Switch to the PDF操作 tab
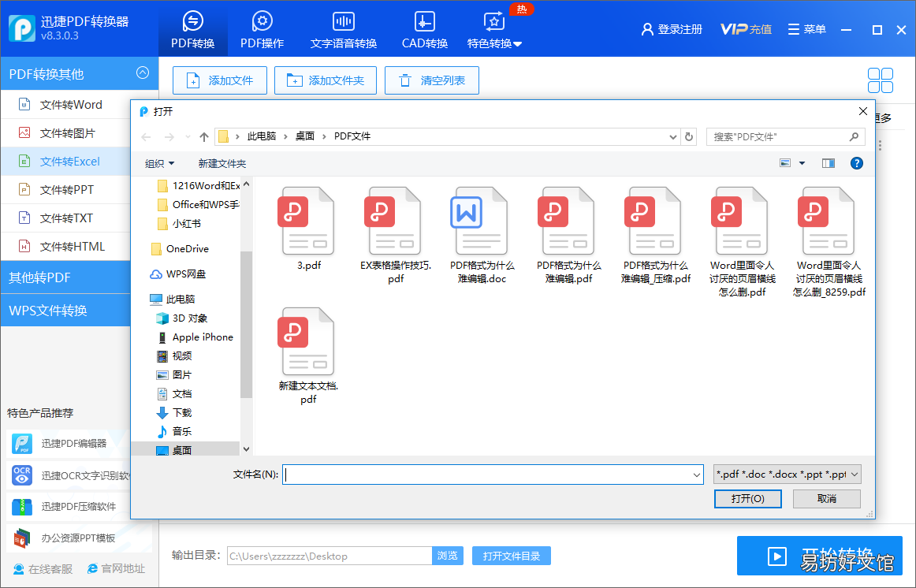Viewport: 916px width, 588px height. click(262, 29)
